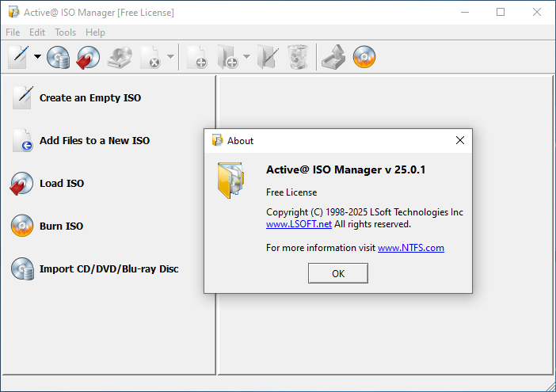Click the Extract toolbar icon with up arrow
Image resolution: width=556 pixels, height=392 pixels.
point(333,57)
